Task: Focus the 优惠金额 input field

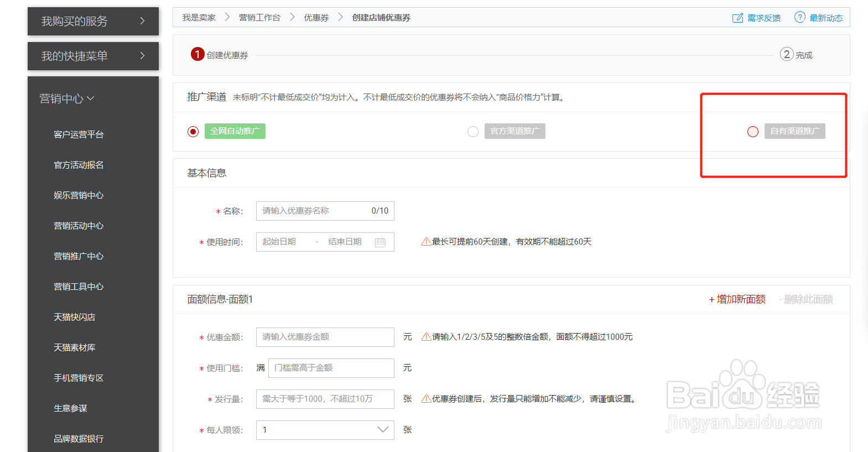Action: tap(325, 337)
